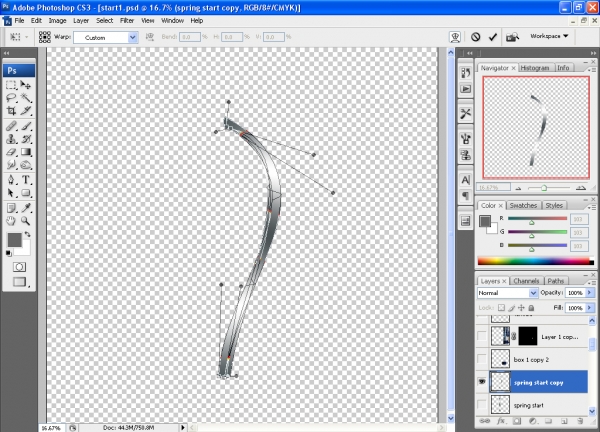This screenshot has height=432, width=600.
Task: Select the Eraser tool
Action: pyautogui.click(x=11, y=152)
